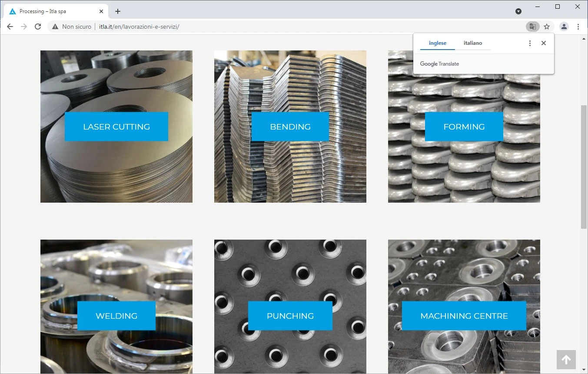This screenshot has height=374, width=588.
Task: Click the page vertical scrollbar thumb
Action: (x=584, y=167)
